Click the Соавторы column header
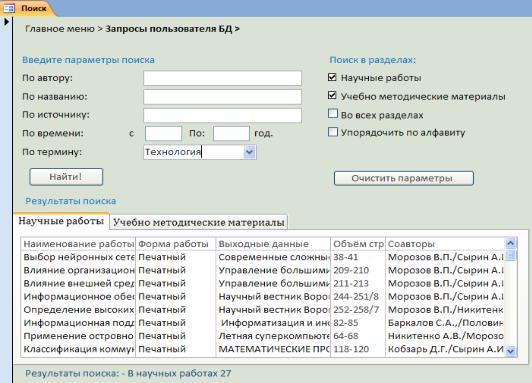The image size is (532, 383). tap(445, 244)
